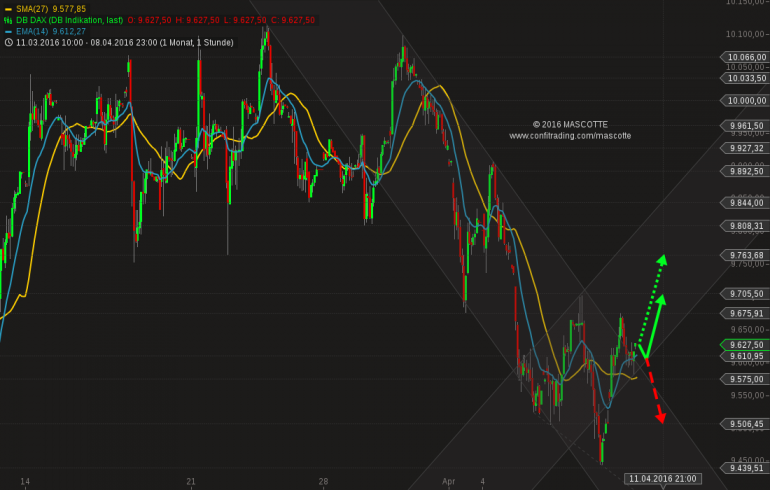
Task: Open the 11.03.2016 – 08.04.2016 date range text
Action: pos(125,43)
